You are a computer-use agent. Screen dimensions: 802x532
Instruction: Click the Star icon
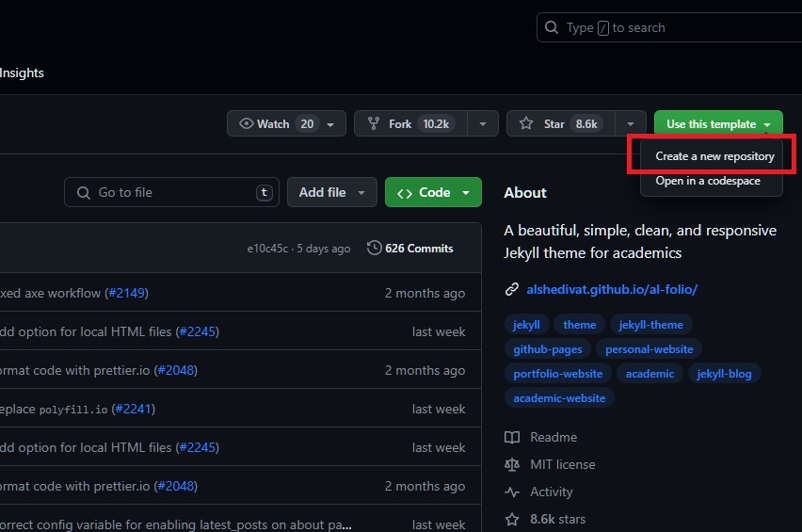[526, 124]
